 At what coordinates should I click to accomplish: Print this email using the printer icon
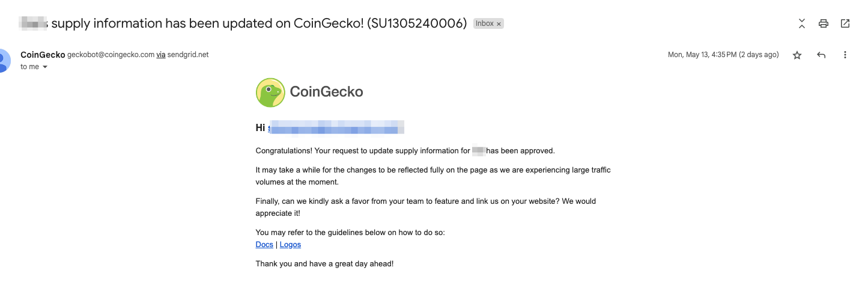pos(824,23)
